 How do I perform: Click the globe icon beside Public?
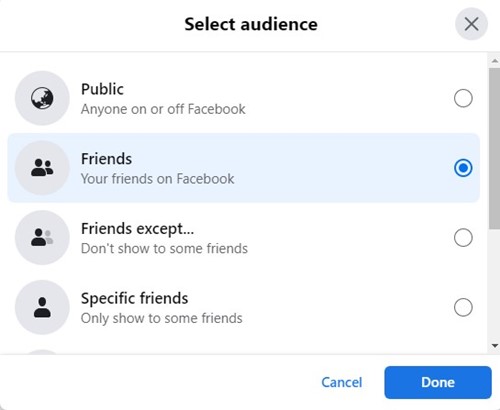[42, 98]
